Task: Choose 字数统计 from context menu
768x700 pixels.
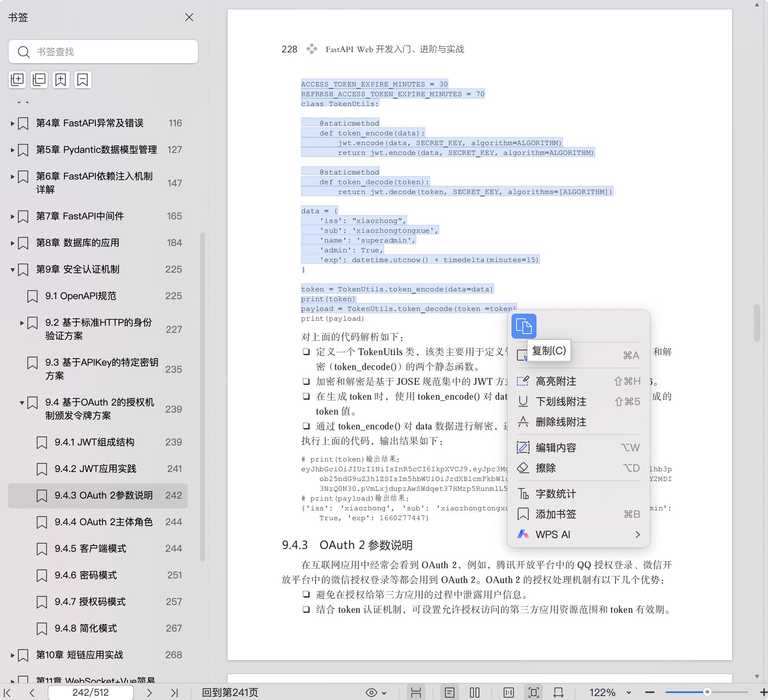Action: tap(579, 494)
